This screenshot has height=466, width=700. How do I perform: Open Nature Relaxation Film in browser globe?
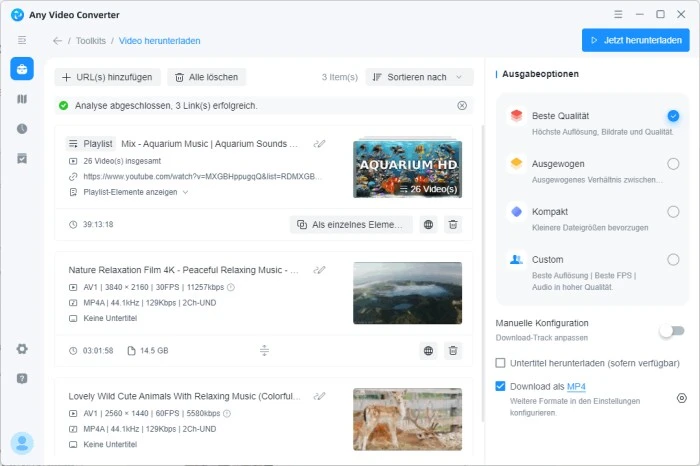pyautogui.click(x=428, y=351)
